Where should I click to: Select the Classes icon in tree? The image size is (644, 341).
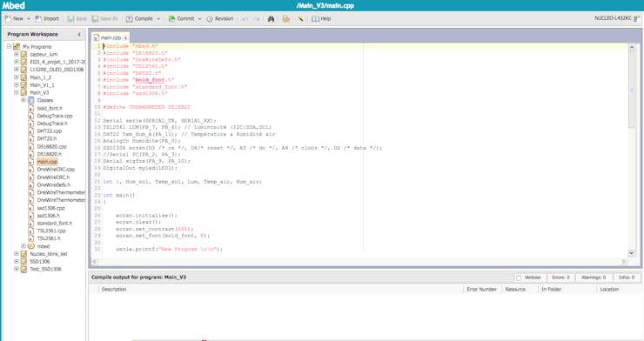(31, 100)
